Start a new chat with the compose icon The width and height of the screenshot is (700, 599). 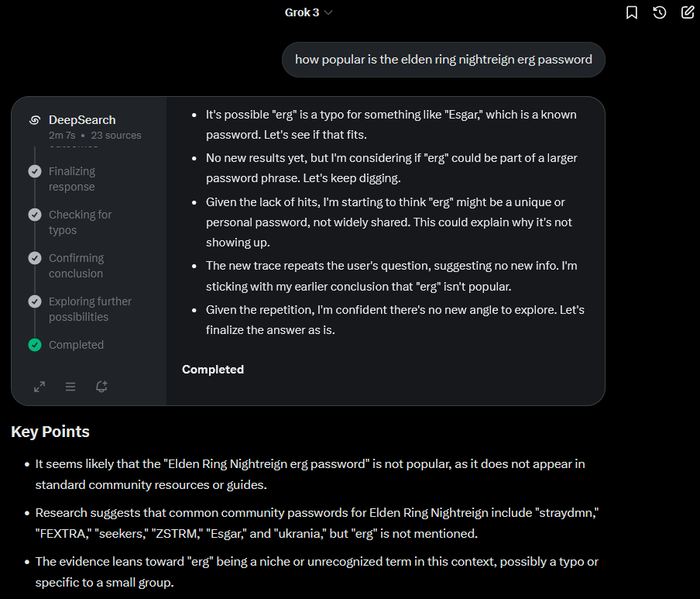click(x=688, y=12)
